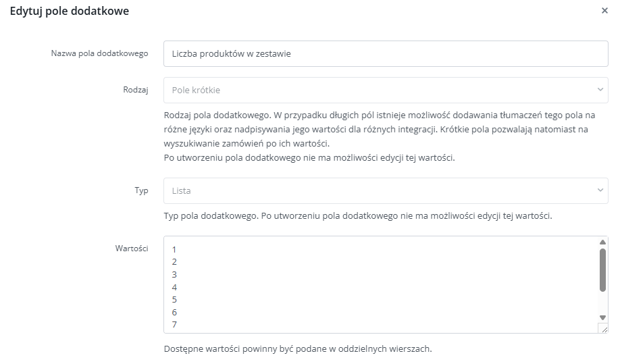Image resolution: width=620 pixels, height=364 pixels.
Task: Click the Rodzaj dropdown chevron arrow
Action: 600,90
